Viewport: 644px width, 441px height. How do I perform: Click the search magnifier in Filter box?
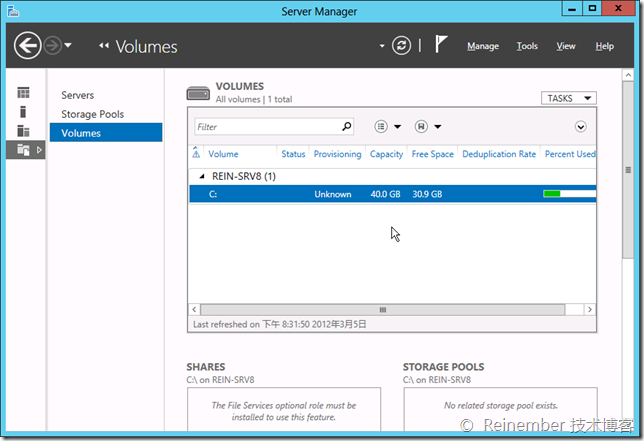346,127
